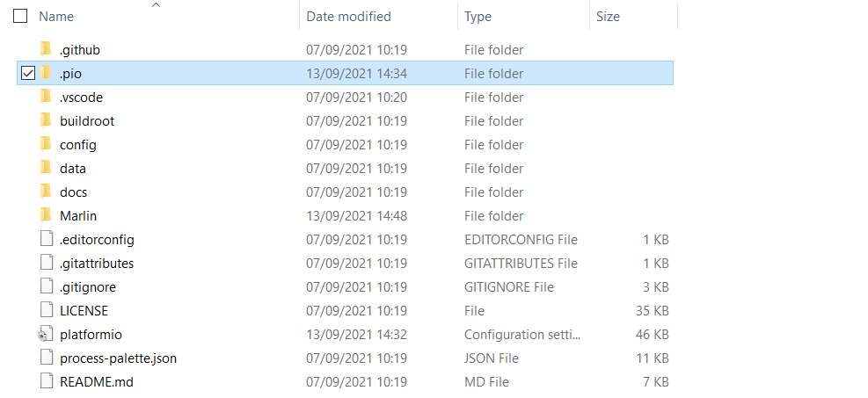The height and width of the screenshot is (398, 868).
Task: Click the .vscode folder icon
Action: click(x=46, y=98)
